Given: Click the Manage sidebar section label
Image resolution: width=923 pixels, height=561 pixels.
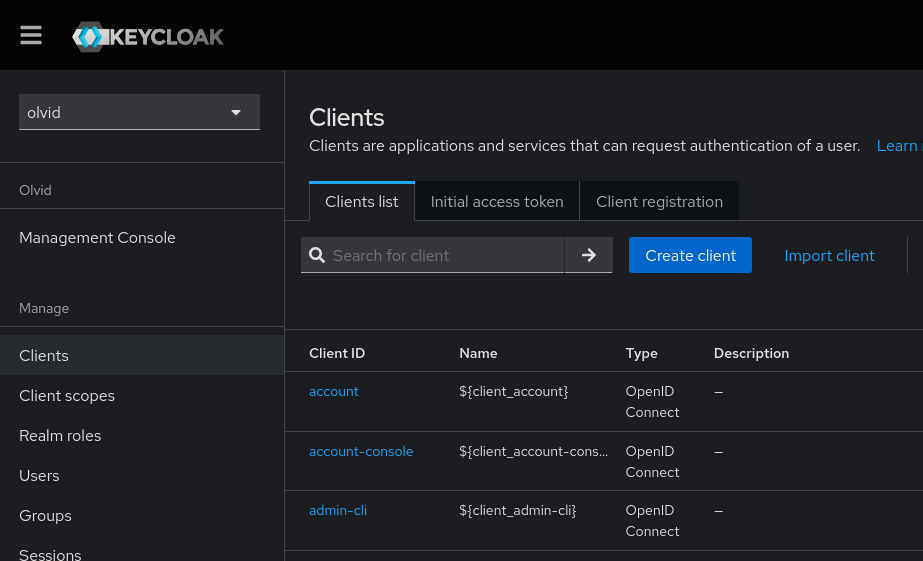Looking at the screenshot, I should pyautogui.click(x=44, y=308).
